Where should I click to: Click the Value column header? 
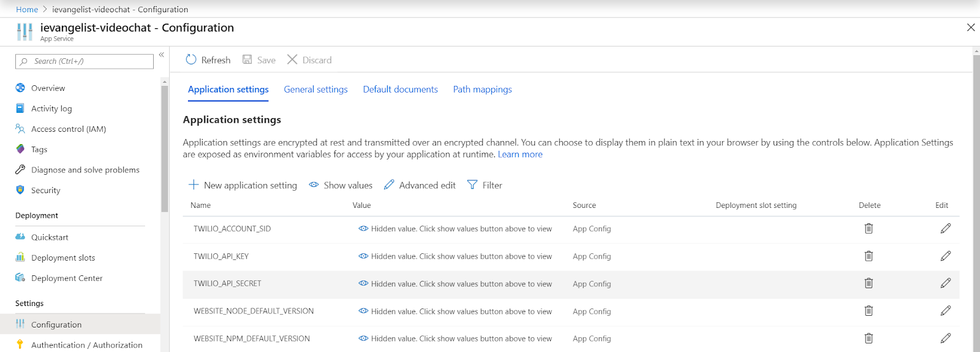(x=361, y=205)
